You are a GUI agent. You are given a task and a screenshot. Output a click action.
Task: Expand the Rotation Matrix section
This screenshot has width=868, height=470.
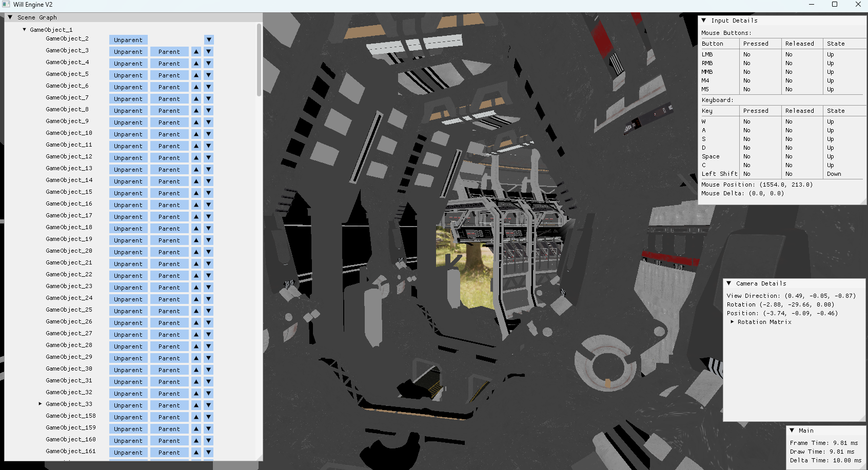click(x=732, y=322)
